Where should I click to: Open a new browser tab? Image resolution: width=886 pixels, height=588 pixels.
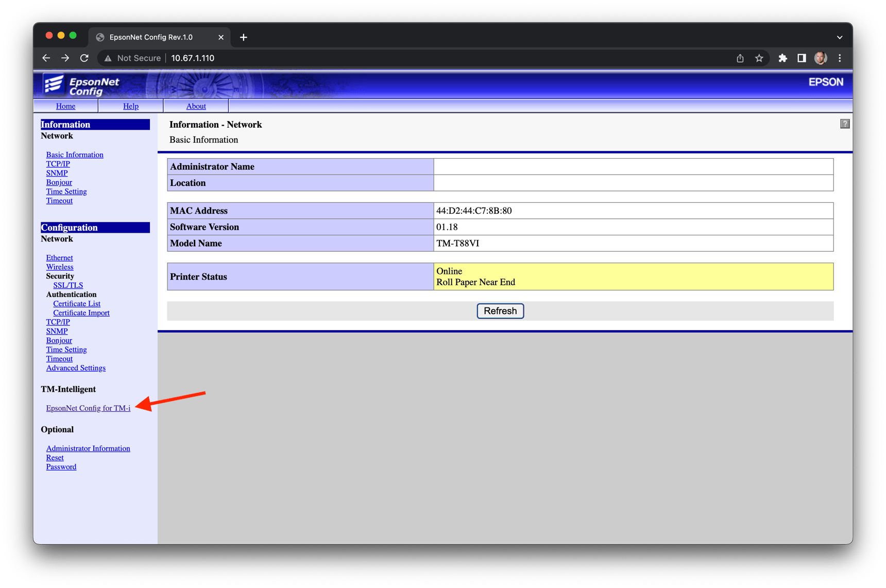click(244, 37)
